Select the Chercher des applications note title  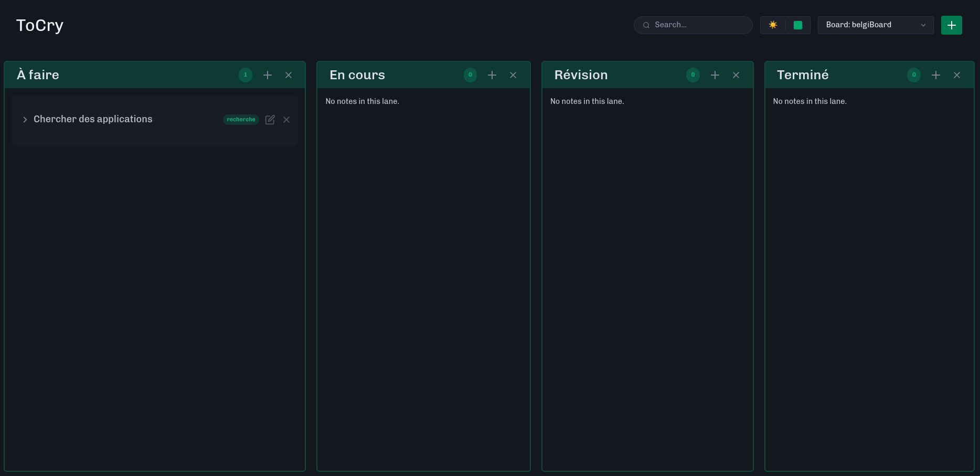pyautogui.click(x=93, y=119)
